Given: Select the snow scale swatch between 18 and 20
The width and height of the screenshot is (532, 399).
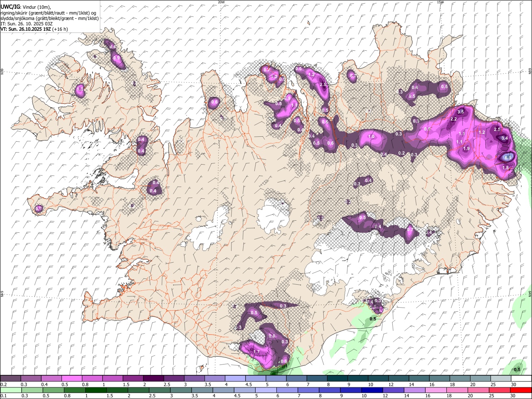Looking at the screenshot, I should [460, 379].
